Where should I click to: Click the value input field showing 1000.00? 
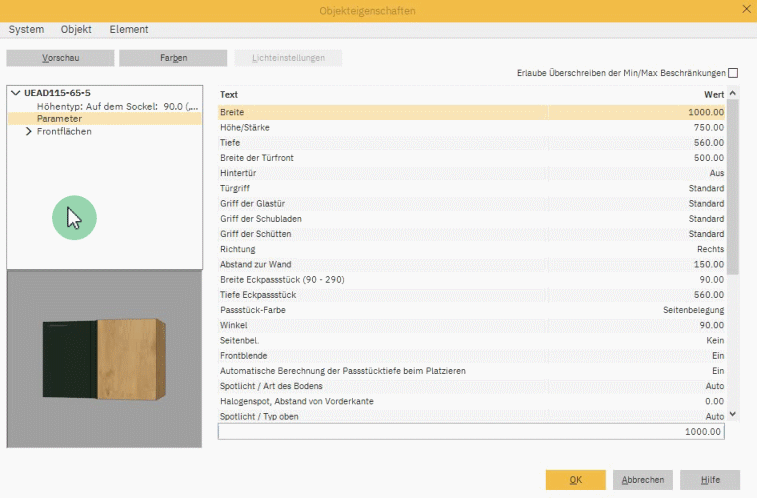[x=471, y=432]
